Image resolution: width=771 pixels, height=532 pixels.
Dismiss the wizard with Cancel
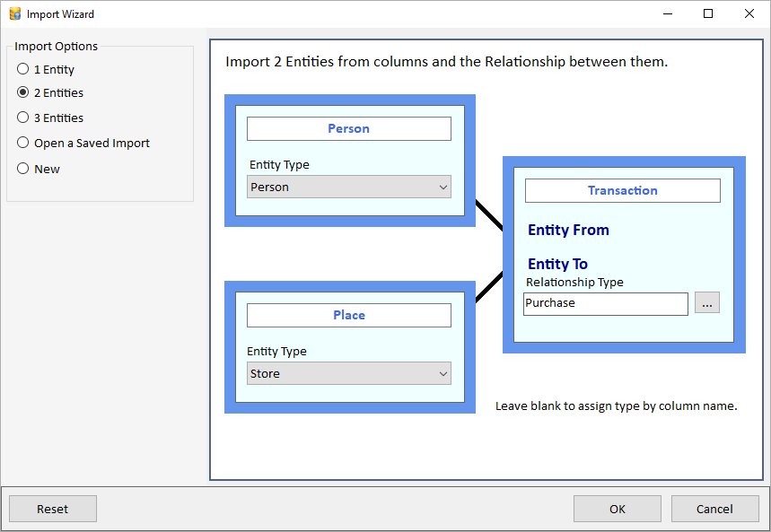(714, 508)
